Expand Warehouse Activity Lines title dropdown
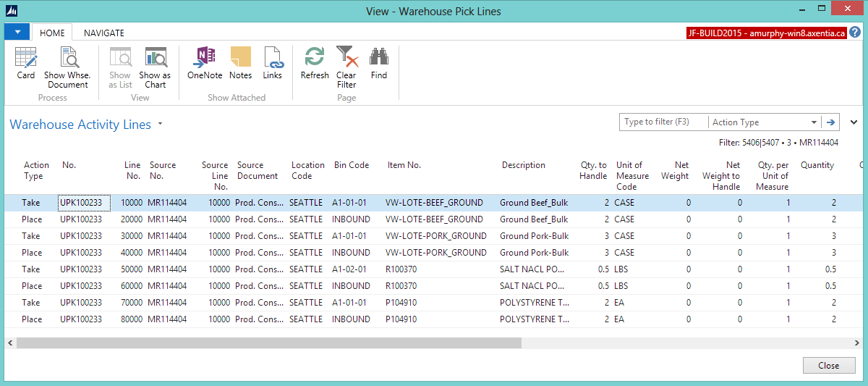This screenshot has width=868, height=386. coord(160,125)
